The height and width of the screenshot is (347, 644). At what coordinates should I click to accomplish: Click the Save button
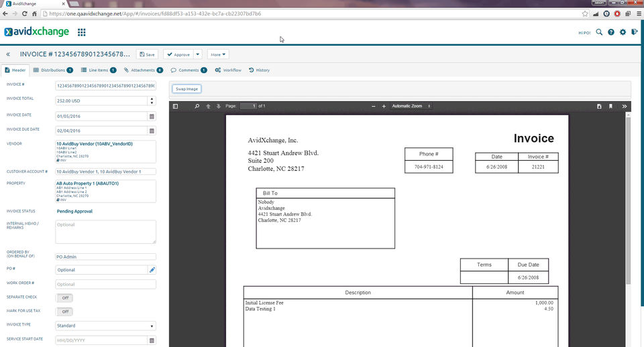(x=147, y=54)
